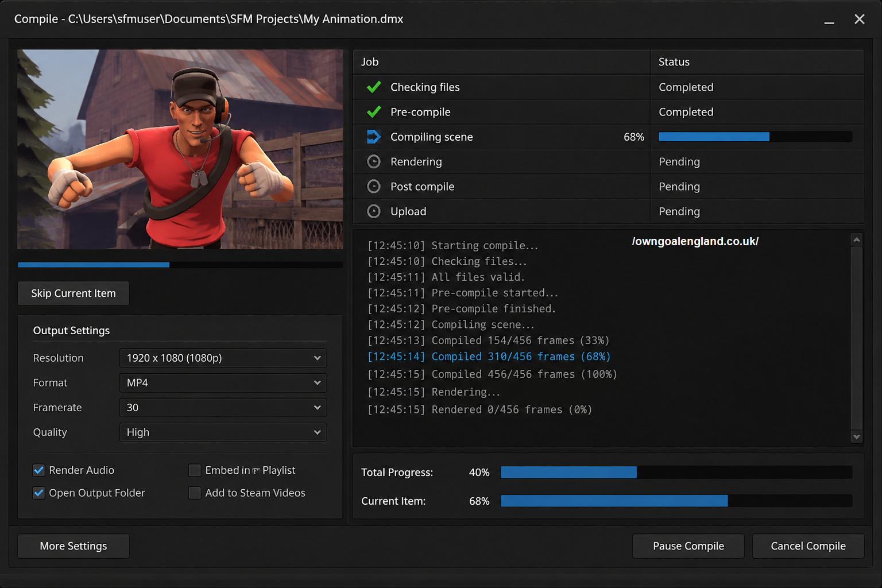Select the Checking files job row

click(609, 87)
